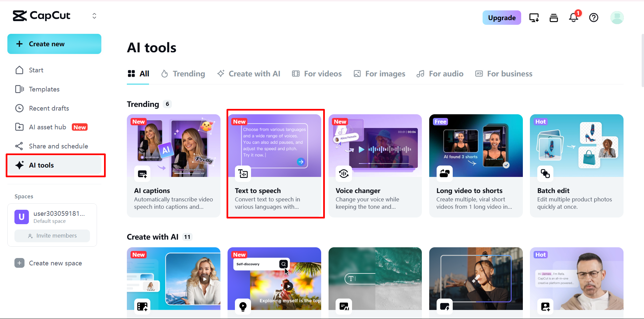Click the vertical page scrollbar

pyautogui.click(x=642, y=60)
